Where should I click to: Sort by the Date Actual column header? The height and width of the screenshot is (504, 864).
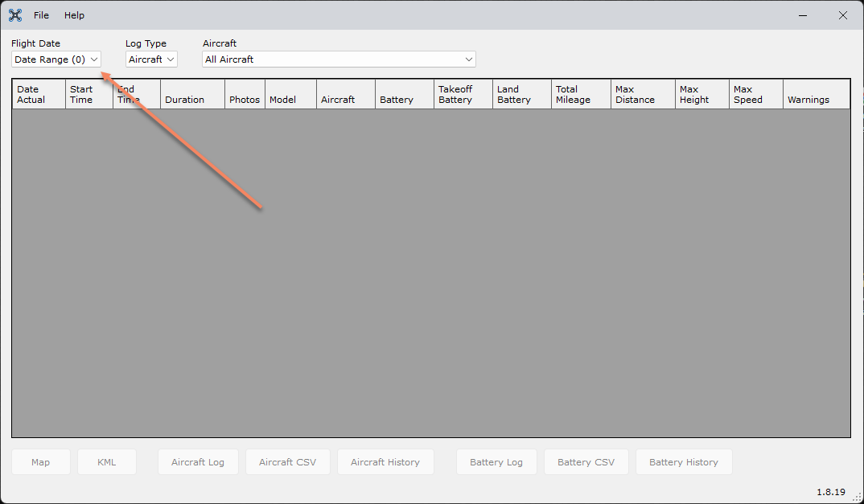(x=38, y=94)
